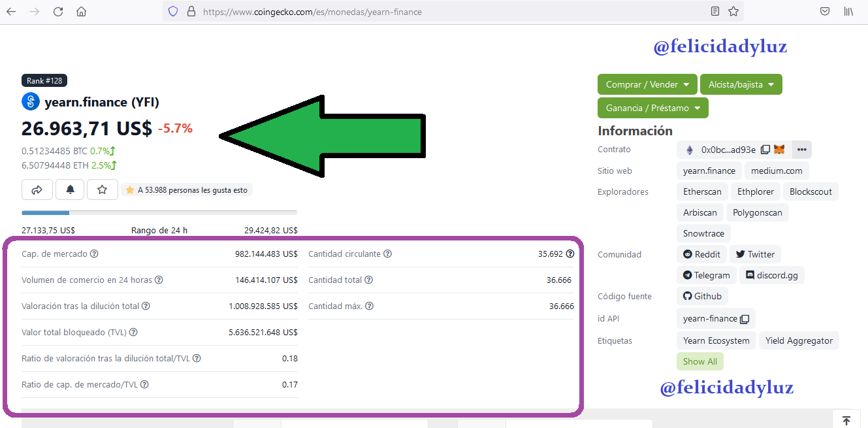Image resolution: width=868 pixels, height=428 pixels.
Task: Open the browser home page
Action: point(81,11)
